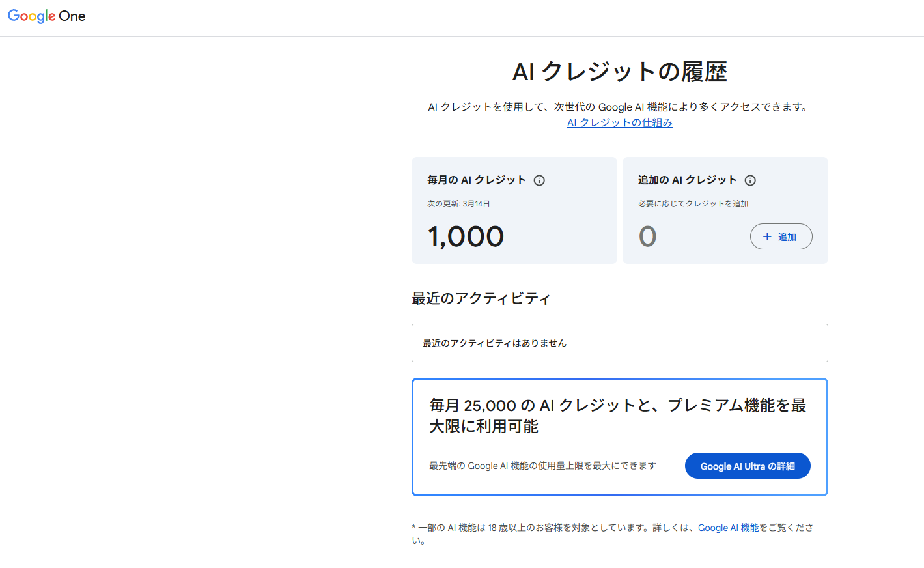Viewport: 924px width, 568px height.
Task: Click the Google 'G' in the logo
Action: click(12, 16)
